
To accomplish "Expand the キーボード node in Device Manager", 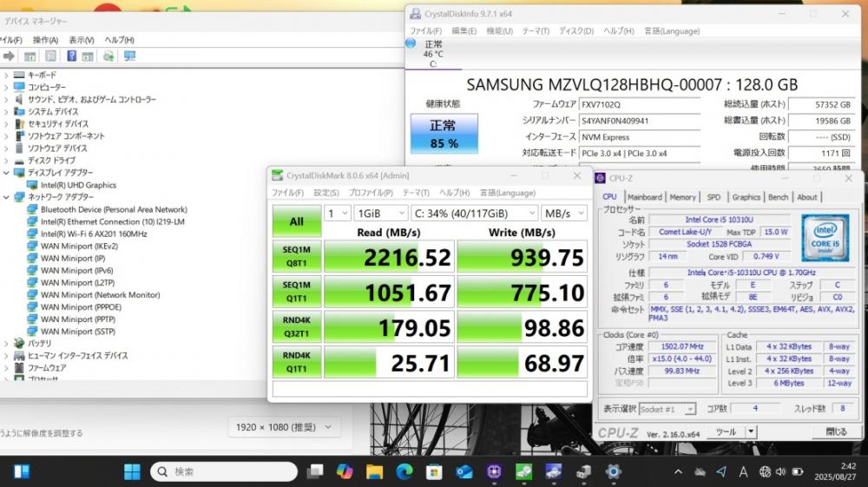I will coord(6,75).
